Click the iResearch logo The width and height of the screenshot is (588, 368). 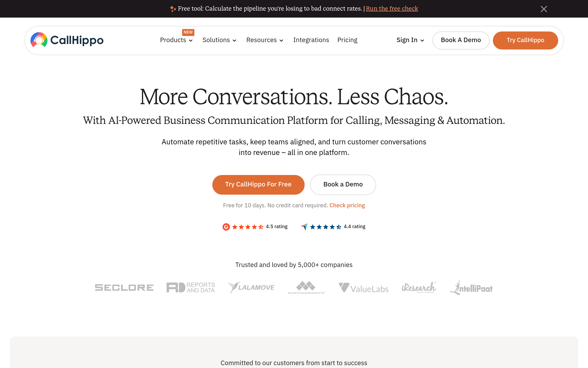[419, 287]
